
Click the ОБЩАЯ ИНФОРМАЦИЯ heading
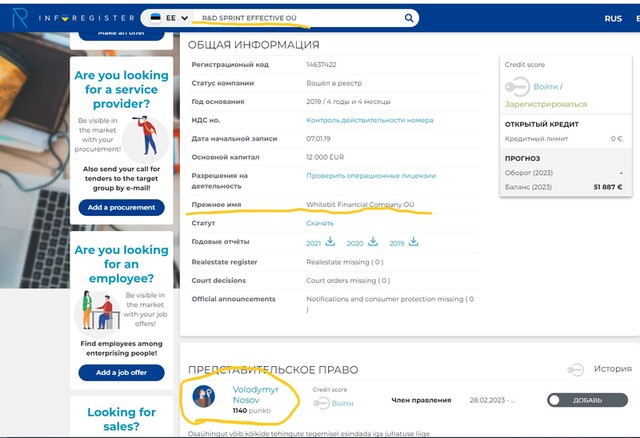253,45
